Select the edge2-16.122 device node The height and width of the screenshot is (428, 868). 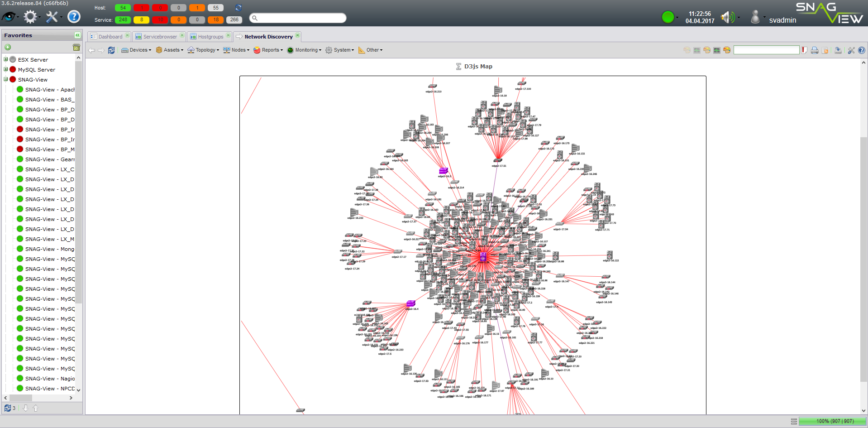tap(610, 255)
